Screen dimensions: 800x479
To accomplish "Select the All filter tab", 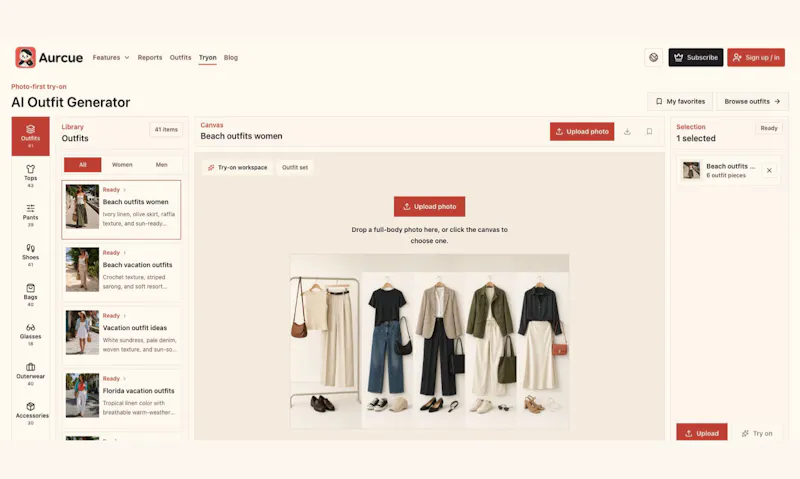I will pos(83,165).
